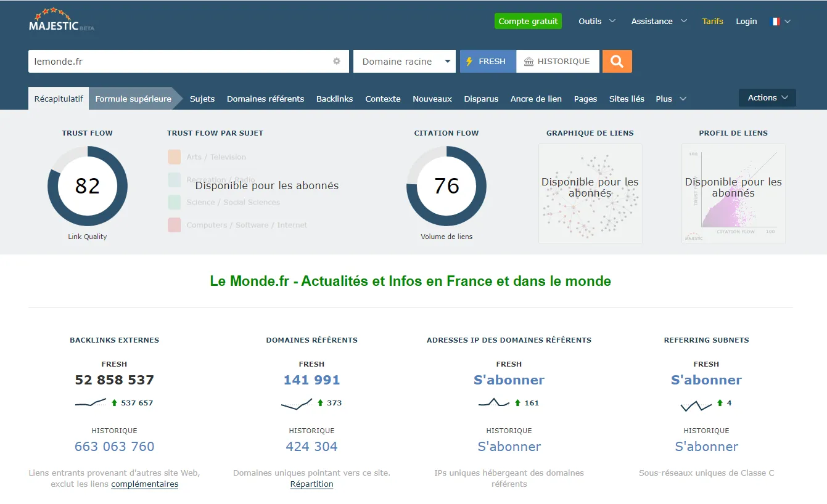This screenshot has width=827, height=504.
Task: Expand the Outils menu
Action: coord(596,22)
